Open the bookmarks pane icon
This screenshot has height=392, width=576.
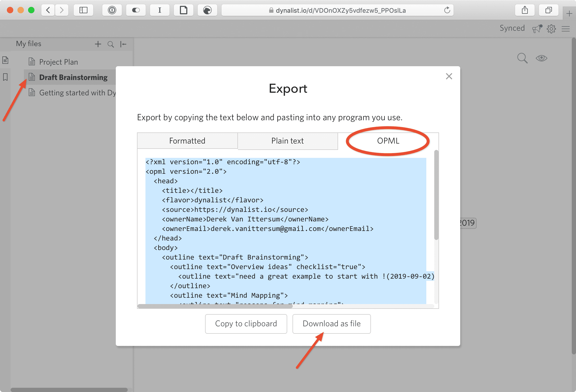click(x=5, y=77)
